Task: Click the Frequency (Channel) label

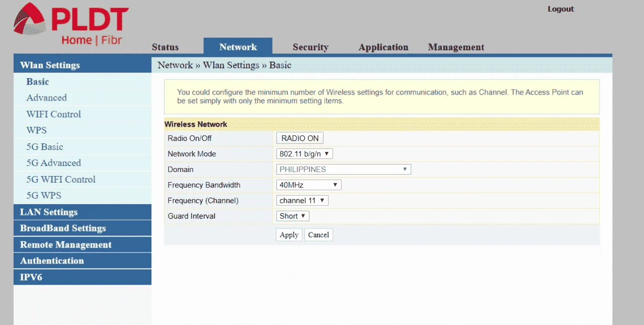Action: [x=203, y=200]
